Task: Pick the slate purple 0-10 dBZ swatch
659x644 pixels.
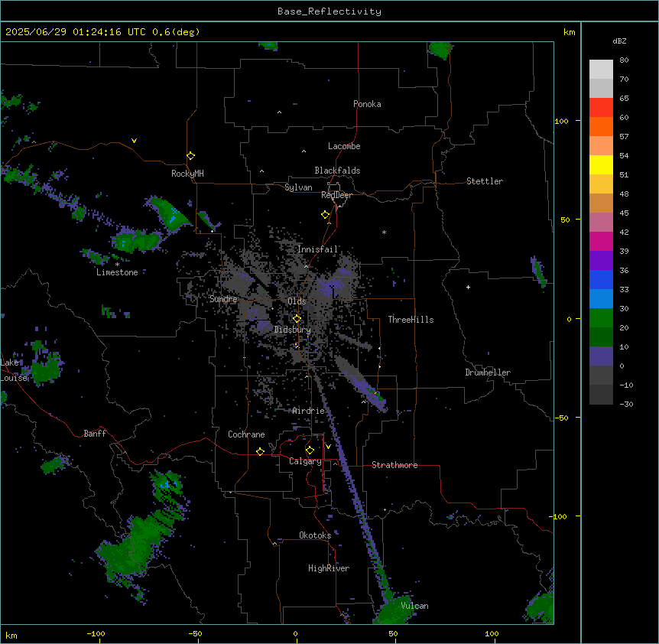Action: pos(601,356)
